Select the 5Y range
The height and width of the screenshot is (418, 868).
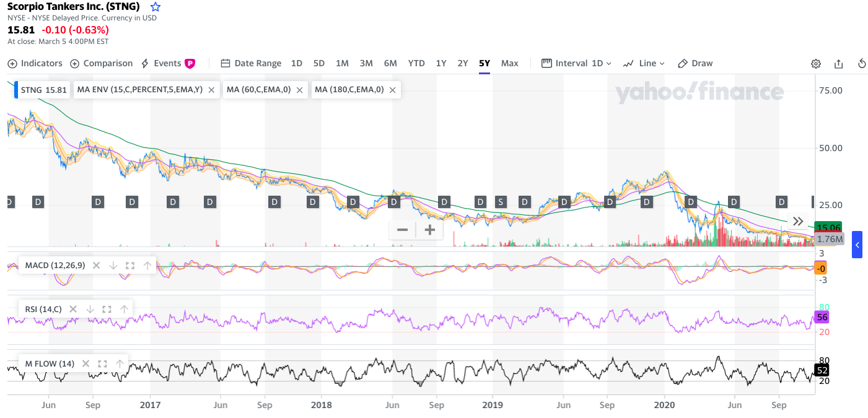coord(484,63)
